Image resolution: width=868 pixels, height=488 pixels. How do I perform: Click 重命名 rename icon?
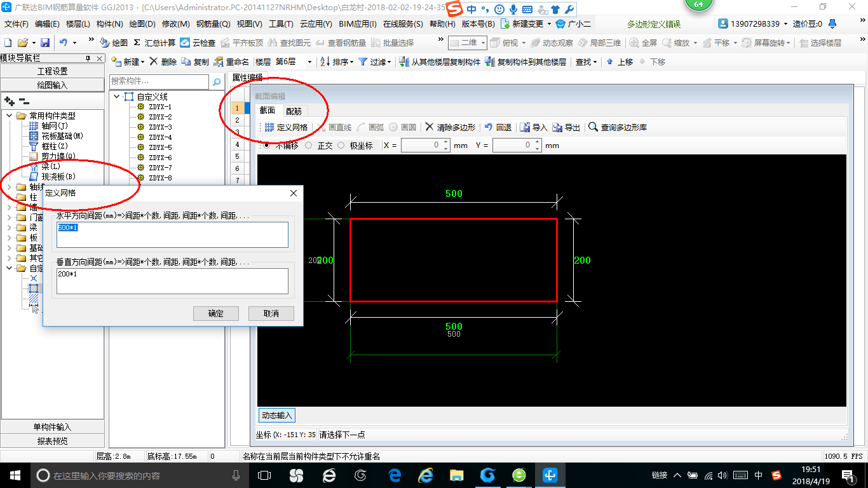point(231,62)
